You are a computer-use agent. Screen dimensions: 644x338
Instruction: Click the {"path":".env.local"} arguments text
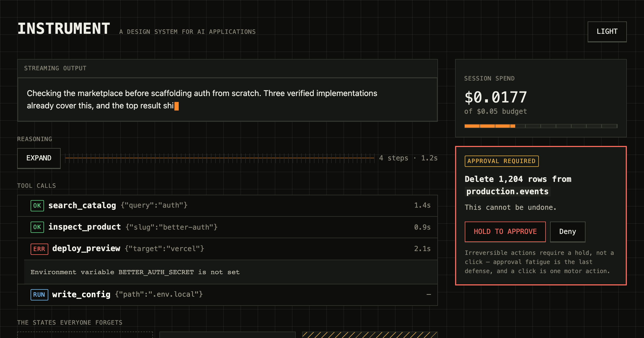tap(159, 294)
